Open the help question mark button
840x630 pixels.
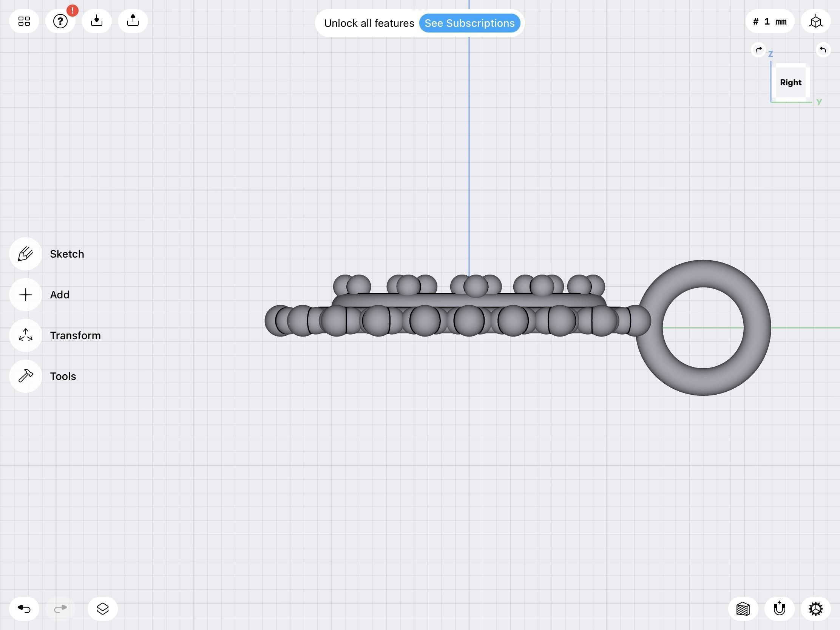(60, 21)
